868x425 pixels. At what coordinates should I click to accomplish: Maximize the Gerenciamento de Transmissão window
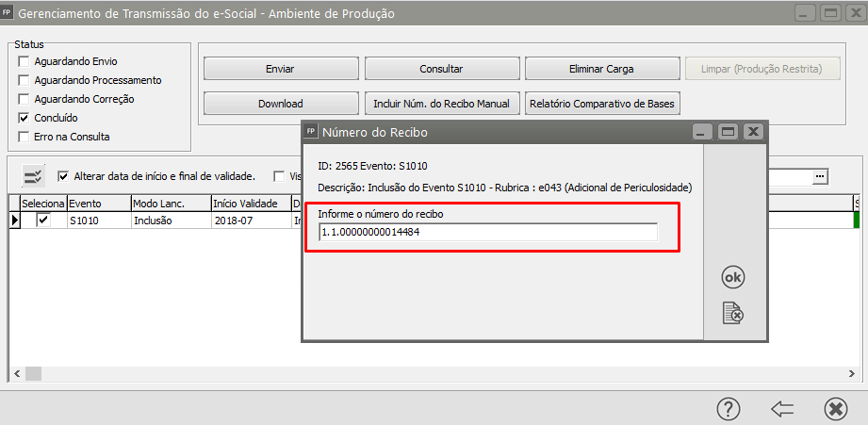pos(831,13)
